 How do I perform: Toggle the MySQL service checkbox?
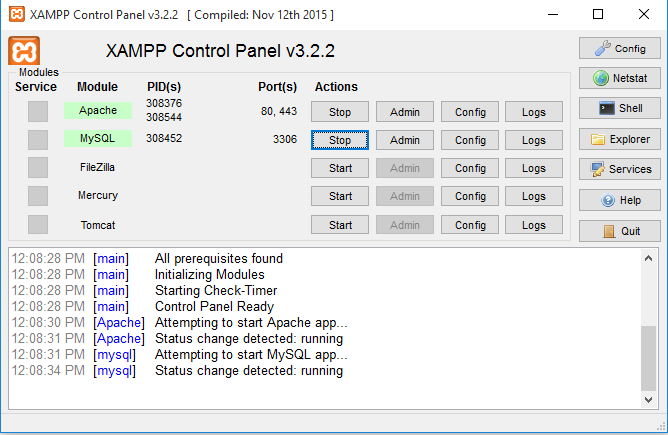point(38,139)
